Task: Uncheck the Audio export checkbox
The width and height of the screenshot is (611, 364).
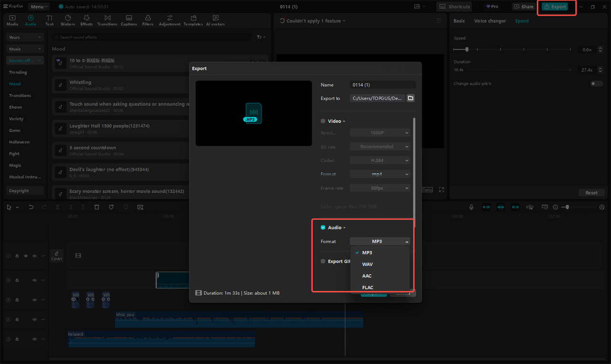Action: [x=323, y=227]
